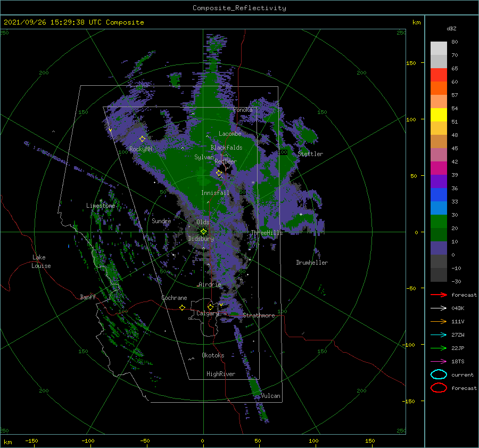Click the Lake Louise label
Image resolution: width=479 pixels, height=448 pixels.
coord(41,262)
